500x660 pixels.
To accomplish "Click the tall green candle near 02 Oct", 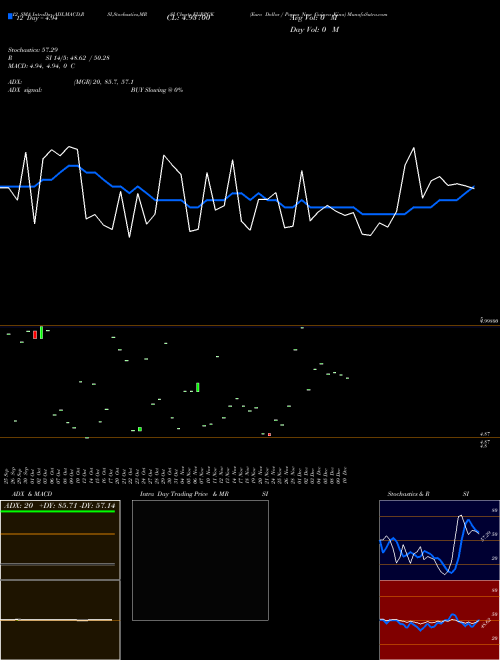I will (x=41, y=332).
